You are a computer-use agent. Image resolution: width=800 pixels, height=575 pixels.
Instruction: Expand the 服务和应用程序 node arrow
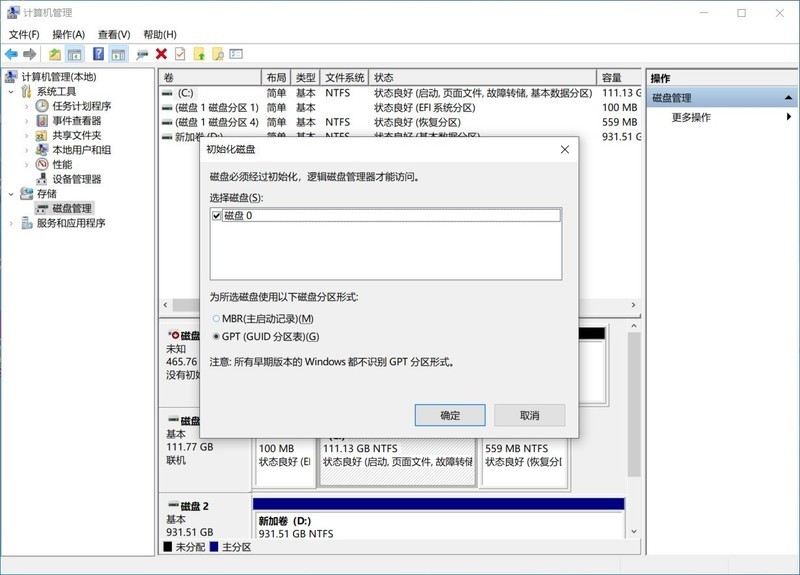point(11,223)
